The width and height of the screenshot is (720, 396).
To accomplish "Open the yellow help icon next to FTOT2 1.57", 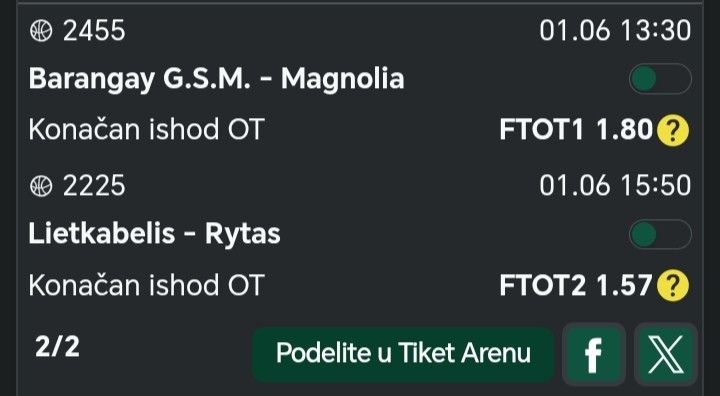I will click(673, 286).
